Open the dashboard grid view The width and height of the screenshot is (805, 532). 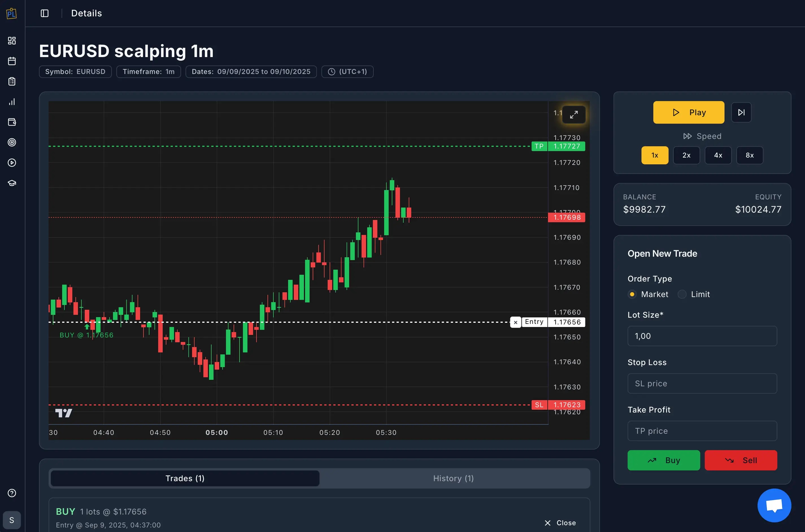12,41
